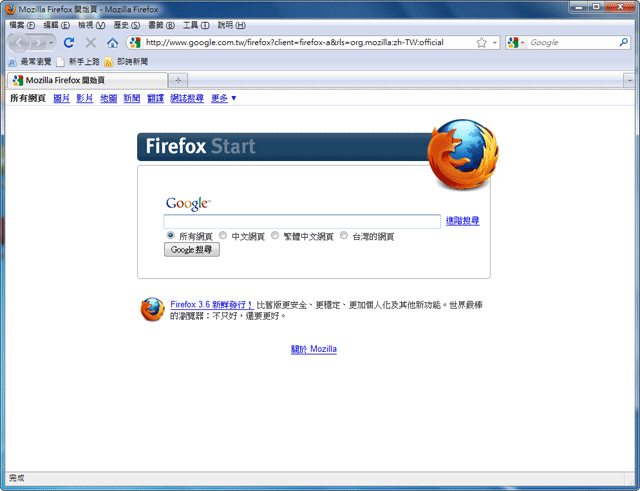640x491 pixels.
Task: Click the Stop loading X icon
Action: pos(91,42)
